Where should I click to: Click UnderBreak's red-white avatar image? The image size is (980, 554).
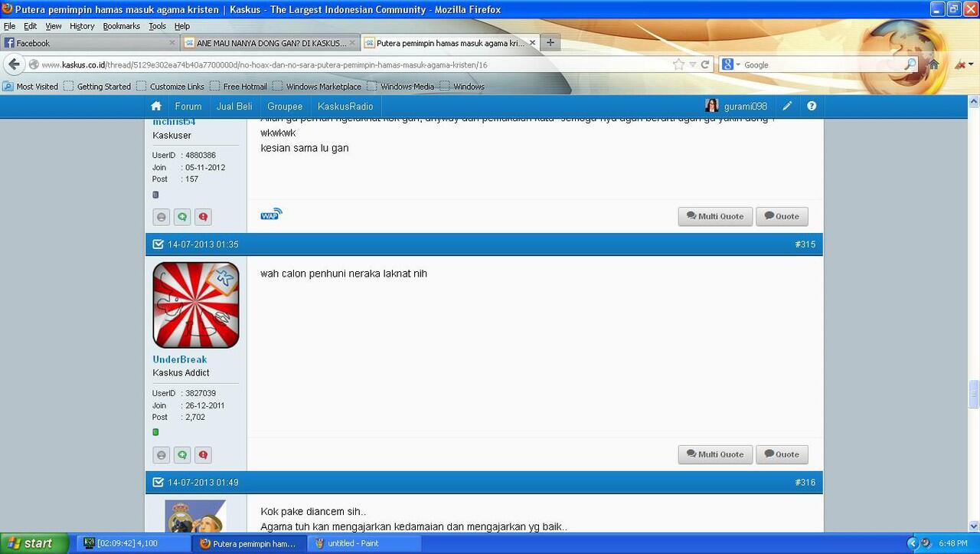point(196,305)
